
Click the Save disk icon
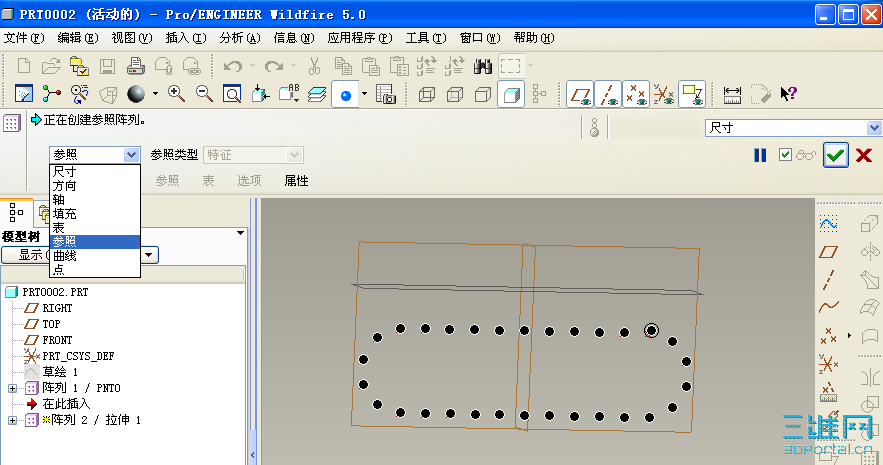coord(107,66)
